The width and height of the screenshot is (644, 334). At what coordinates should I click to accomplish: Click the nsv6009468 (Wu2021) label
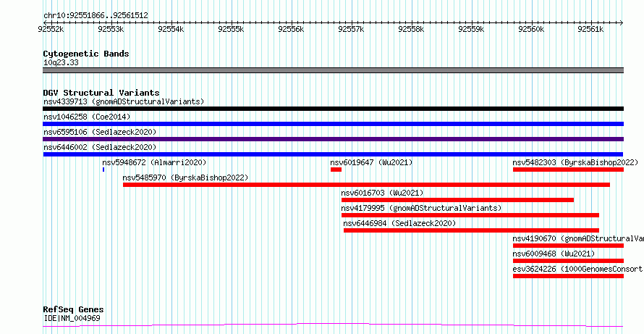pos(554,254)
